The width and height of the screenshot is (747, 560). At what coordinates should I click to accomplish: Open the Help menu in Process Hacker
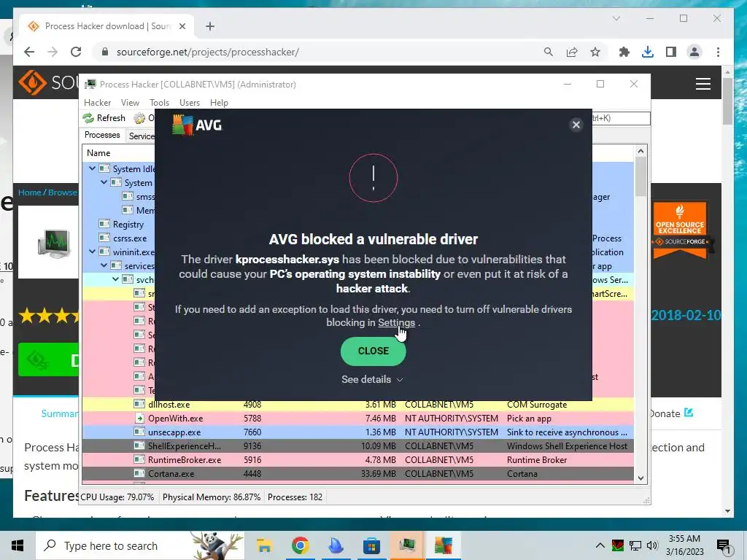pos(219,102)
